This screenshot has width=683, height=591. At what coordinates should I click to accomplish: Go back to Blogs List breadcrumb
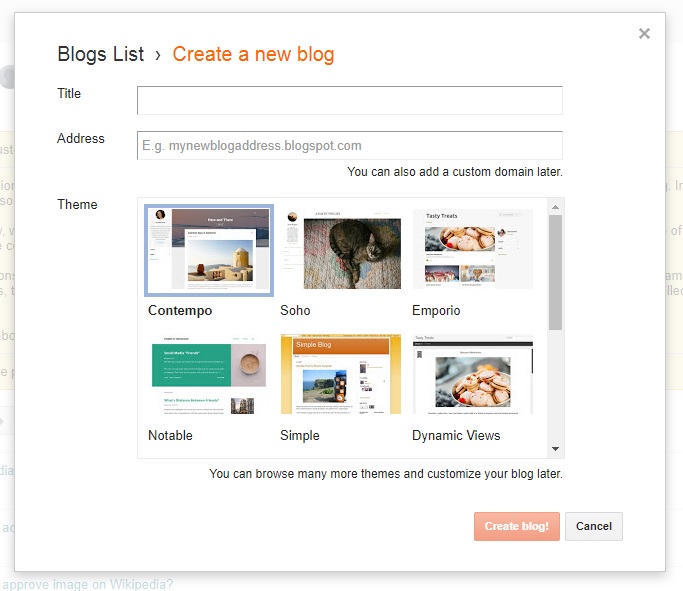101,54
